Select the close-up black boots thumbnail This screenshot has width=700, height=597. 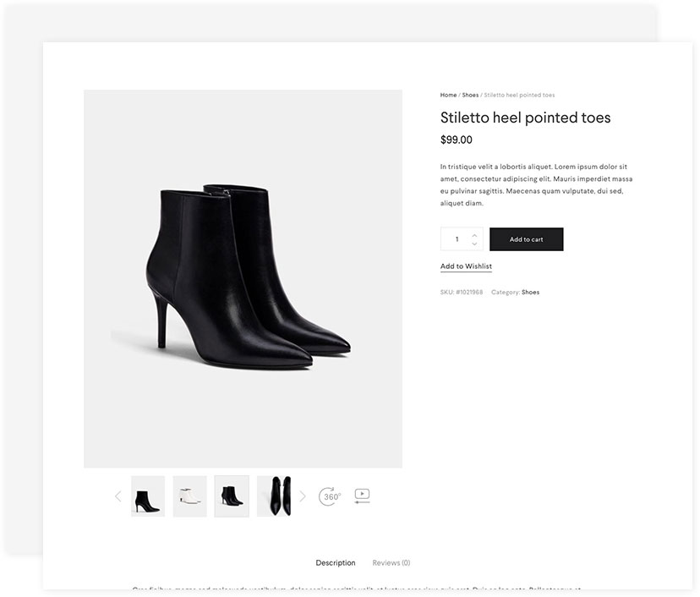click(274, 496)
